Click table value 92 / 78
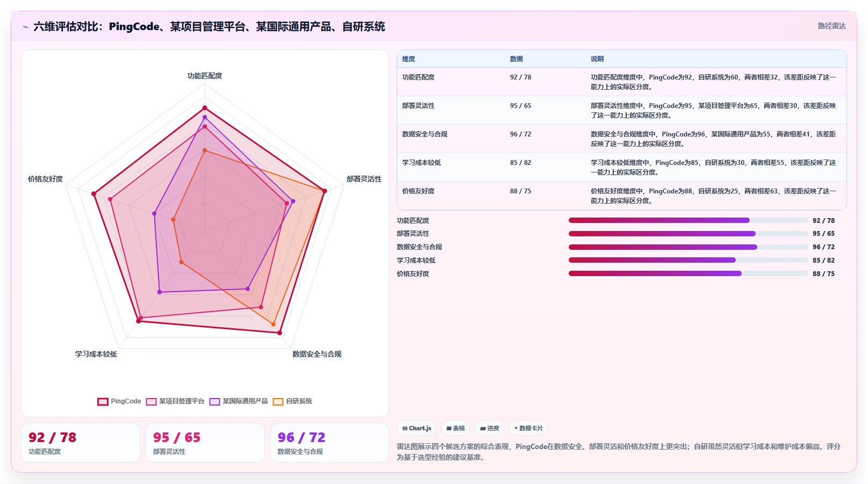The height and width of the screenshot is (484, 868). (x=520, y=77)
